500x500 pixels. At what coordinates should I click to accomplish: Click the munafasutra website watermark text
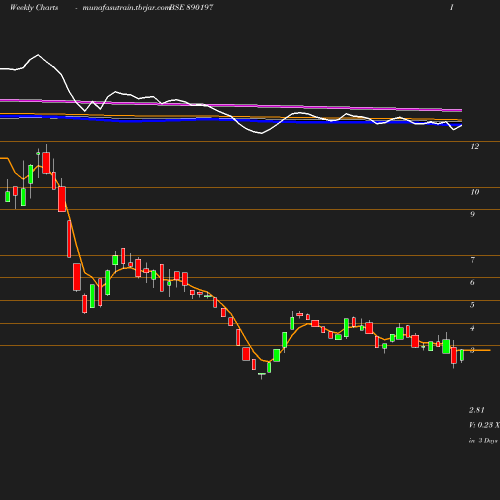click(127, 8)
